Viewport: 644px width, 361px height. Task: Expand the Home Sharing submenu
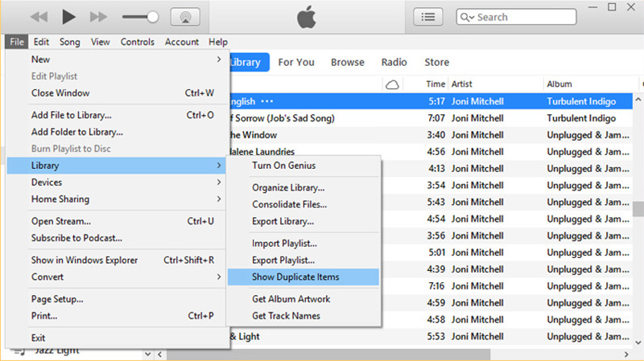(116, 199)
